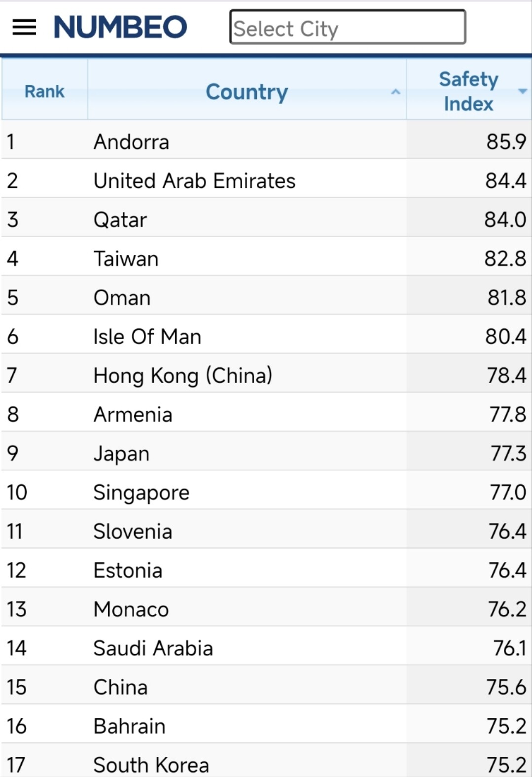Image resolution: width=532 pixels, height=777 pixels.
Task: Select Estonia in the ranking
Action: click(x=128, y=570)
